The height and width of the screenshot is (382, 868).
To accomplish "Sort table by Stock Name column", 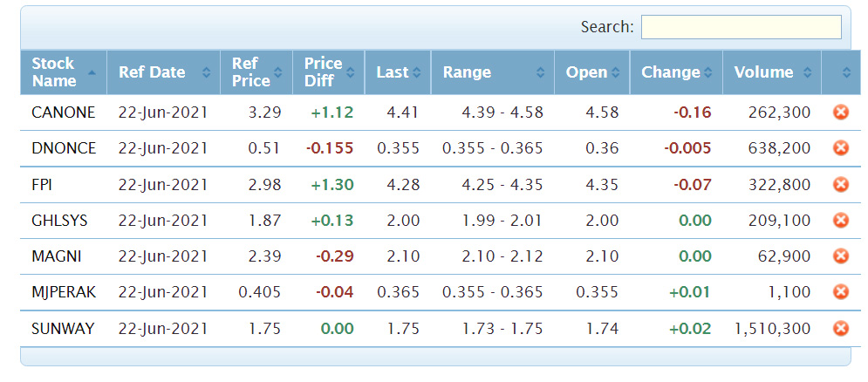I will pos(64,72).
